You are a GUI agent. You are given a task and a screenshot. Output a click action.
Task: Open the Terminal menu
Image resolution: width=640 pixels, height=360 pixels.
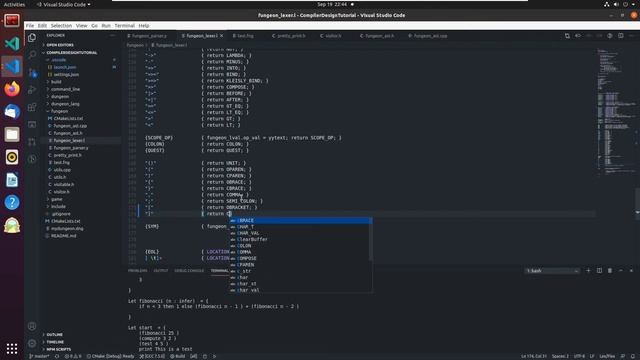[x=124, y=25]
